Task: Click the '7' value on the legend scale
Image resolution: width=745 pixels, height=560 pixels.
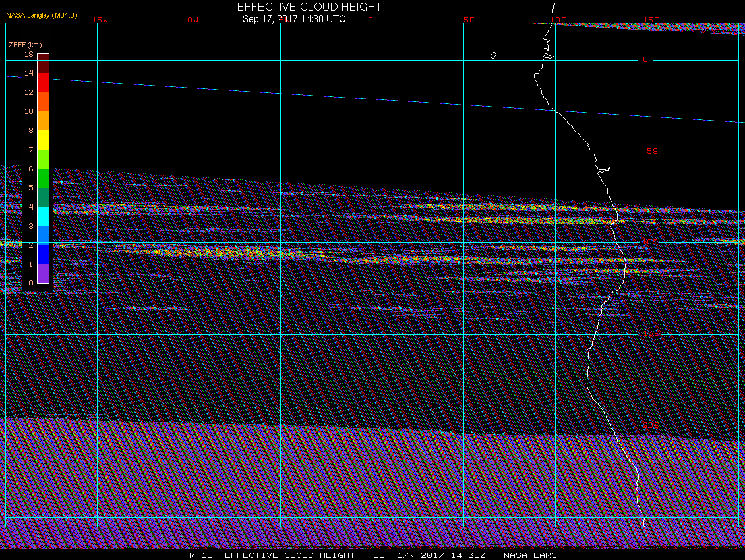Action: click(31, 150)
